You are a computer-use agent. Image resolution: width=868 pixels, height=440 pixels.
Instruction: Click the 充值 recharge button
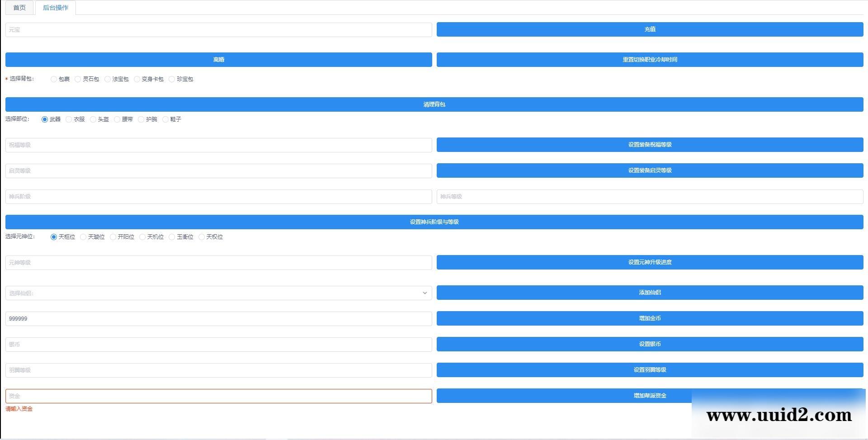click(650, 29)
